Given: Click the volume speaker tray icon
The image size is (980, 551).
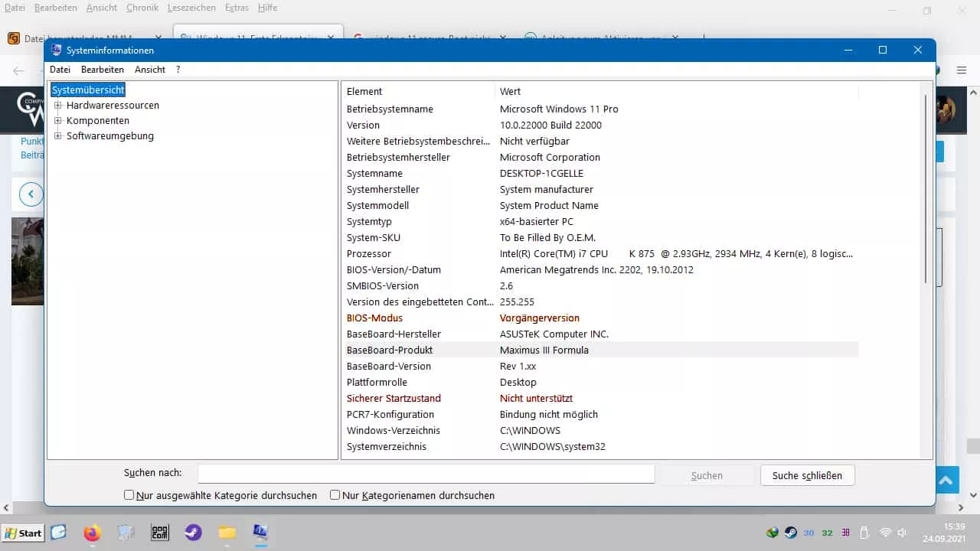Looking at the screenshot, I should tap(903, 533).
